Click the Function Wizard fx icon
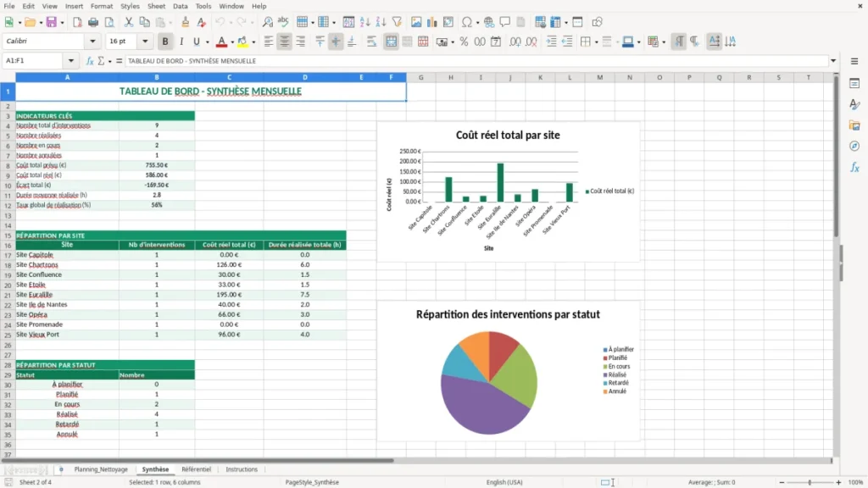The height and width of the screenshot is (488, 868). [x=90, y=61]
